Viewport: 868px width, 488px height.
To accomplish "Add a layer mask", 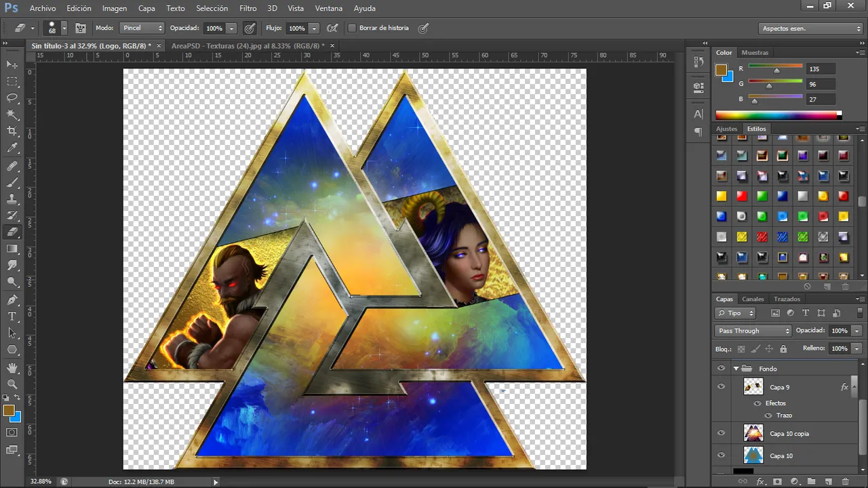I will [x=777, y=481].
